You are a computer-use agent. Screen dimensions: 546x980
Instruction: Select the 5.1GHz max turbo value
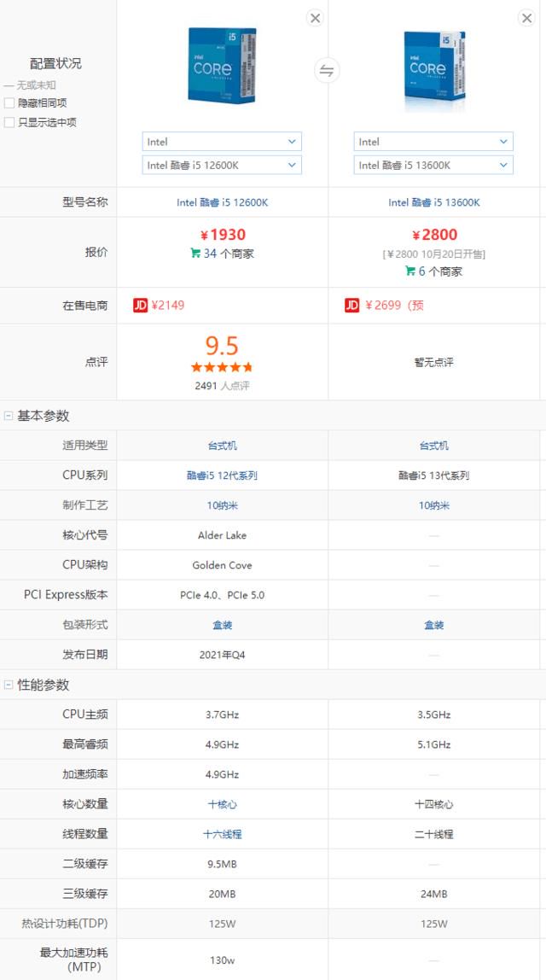coord(433,744)
